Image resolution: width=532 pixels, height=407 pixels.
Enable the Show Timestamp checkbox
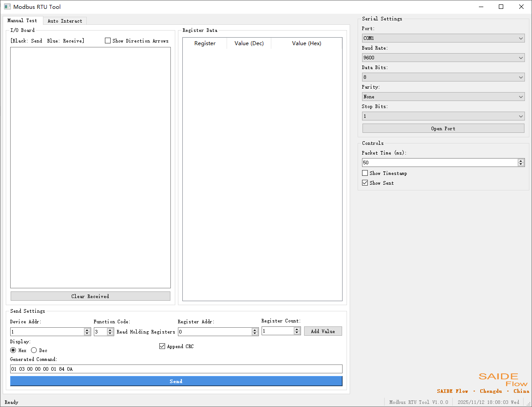365,173
